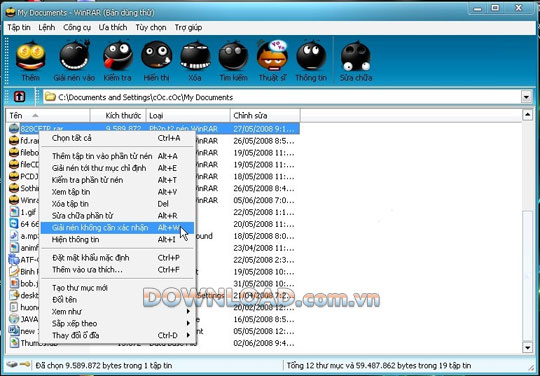
Task: Choose Kiểm tra phần tử nén
Action: [117, 180]
